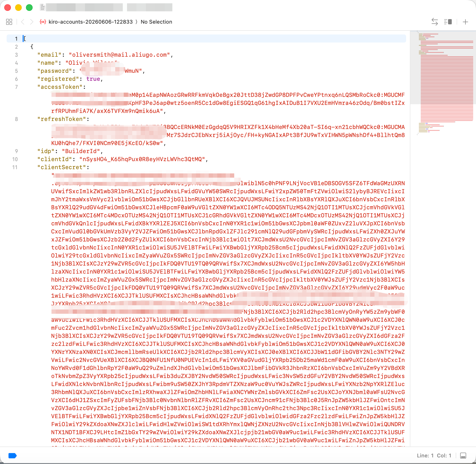The image size is (476, 464).
Task: Click the "clientId" key text
Action: coord(55,159)
